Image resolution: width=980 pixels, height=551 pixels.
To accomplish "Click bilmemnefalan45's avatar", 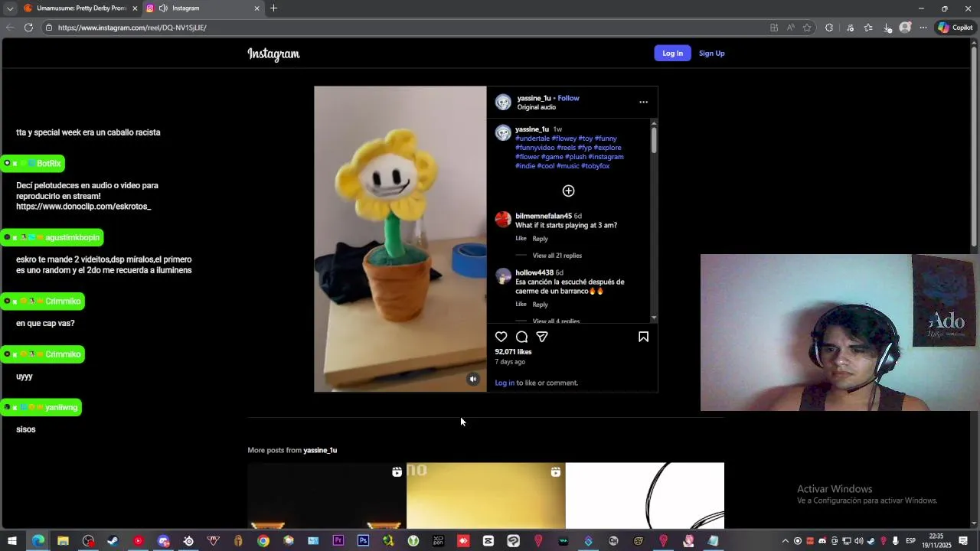I will point(503,220).
